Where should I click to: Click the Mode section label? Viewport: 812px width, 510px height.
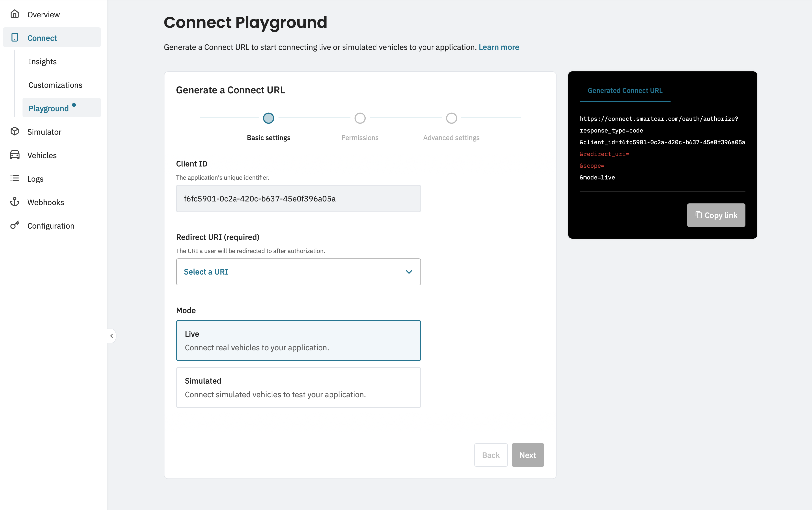pos(186,310)
